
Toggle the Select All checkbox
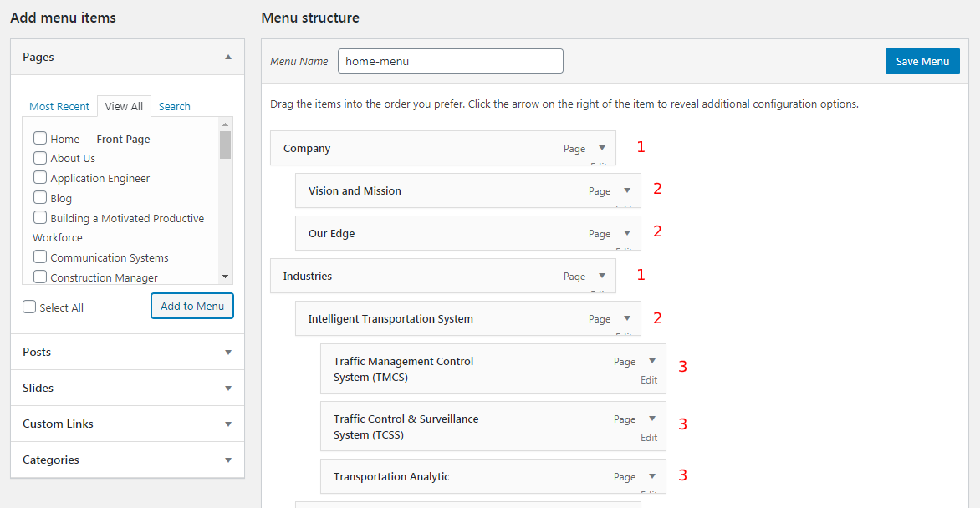29,307
